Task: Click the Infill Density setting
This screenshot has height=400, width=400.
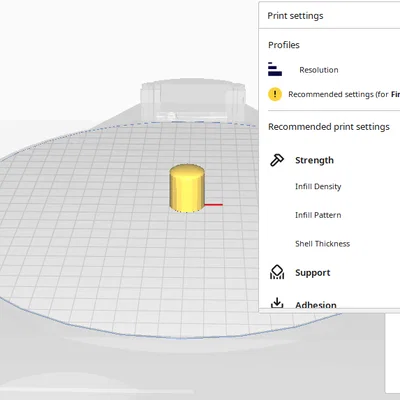Action: coord(318,187)
